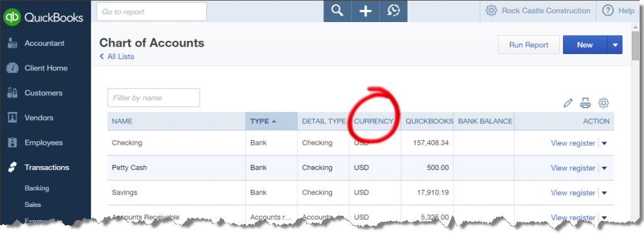The height and width of the screenshot is (234, 644).
Task: Open table settings gear icon
Action: (x=603, y=103)
